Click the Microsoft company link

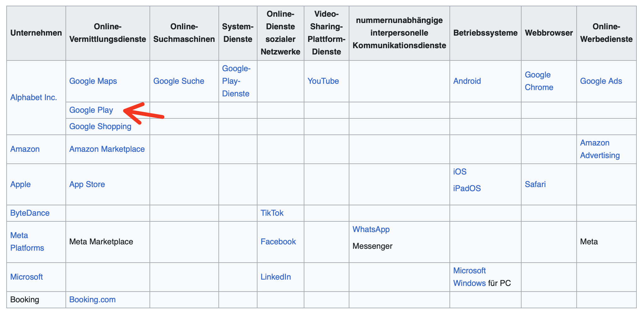[x=26, y=277]
